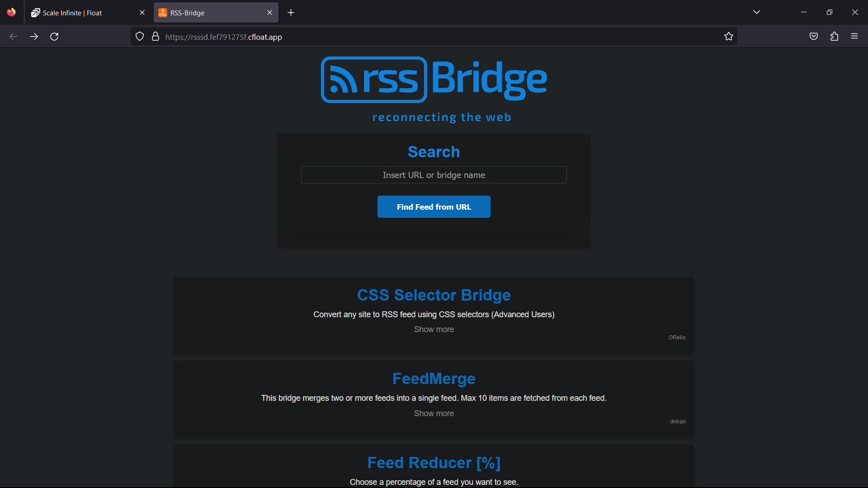
Task: Go forward with the forward arrow
Action: point(34,37)
